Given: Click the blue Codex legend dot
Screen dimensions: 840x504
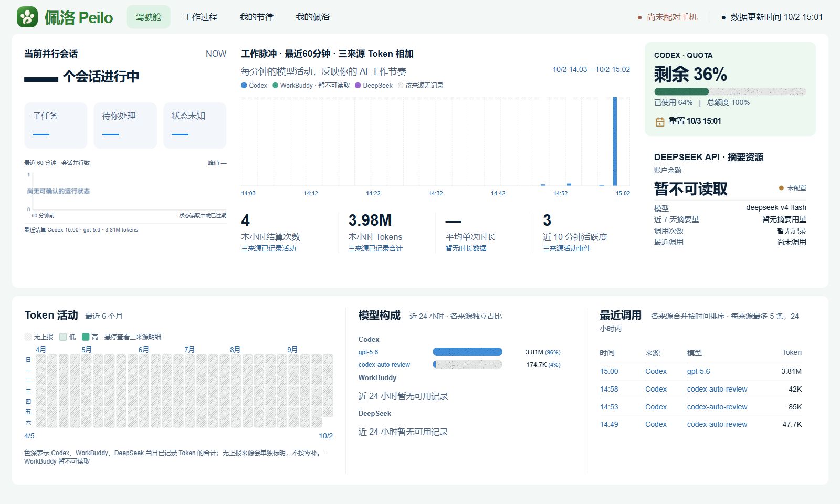Looking at the screenshot, I should tap(244, 86).
